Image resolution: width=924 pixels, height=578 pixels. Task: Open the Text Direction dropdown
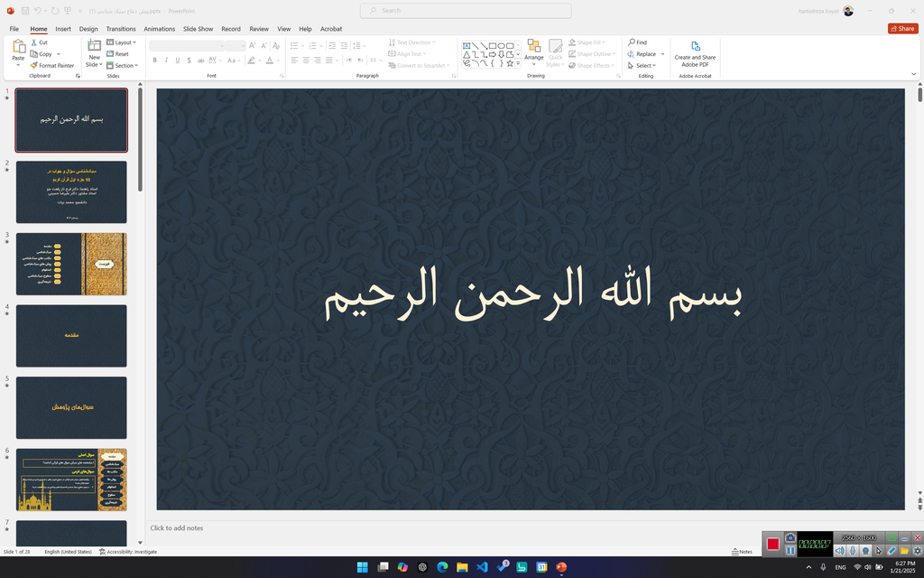point(413,42)
